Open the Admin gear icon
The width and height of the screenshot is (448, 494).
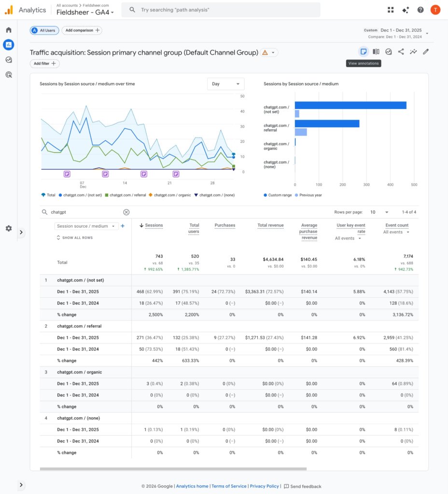(9, 228)
